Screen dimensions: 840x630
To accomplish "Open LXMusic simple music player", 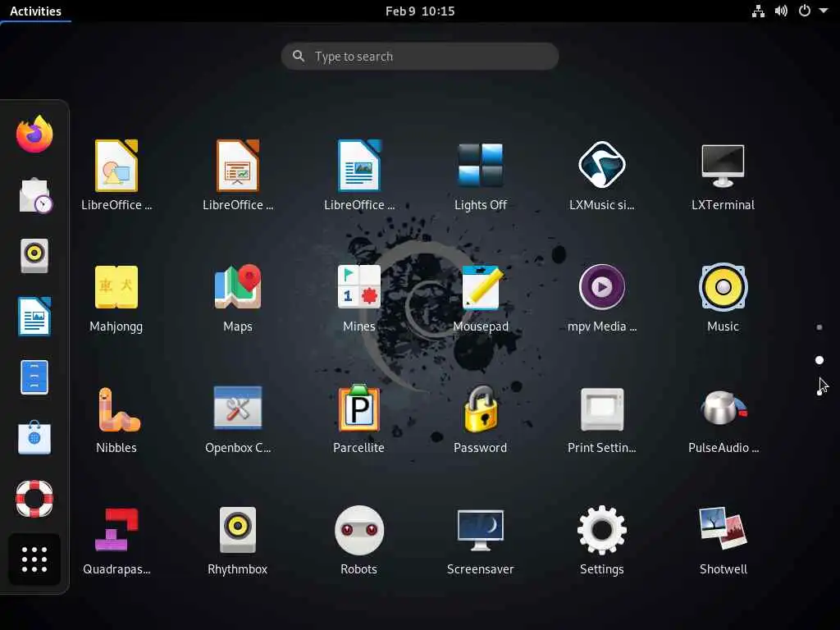I will (x=601, y=165).
